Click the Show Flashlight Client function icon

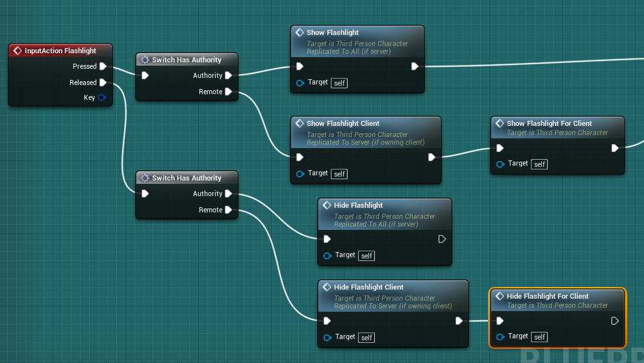click(x=300, y=123)
